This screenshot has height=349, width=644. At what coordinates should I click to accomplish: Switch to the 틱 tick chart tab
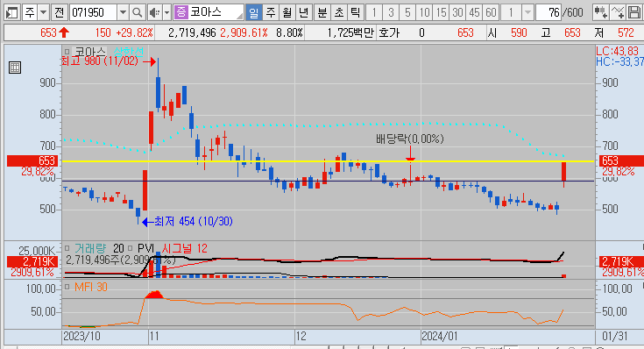tap(355, 13)
